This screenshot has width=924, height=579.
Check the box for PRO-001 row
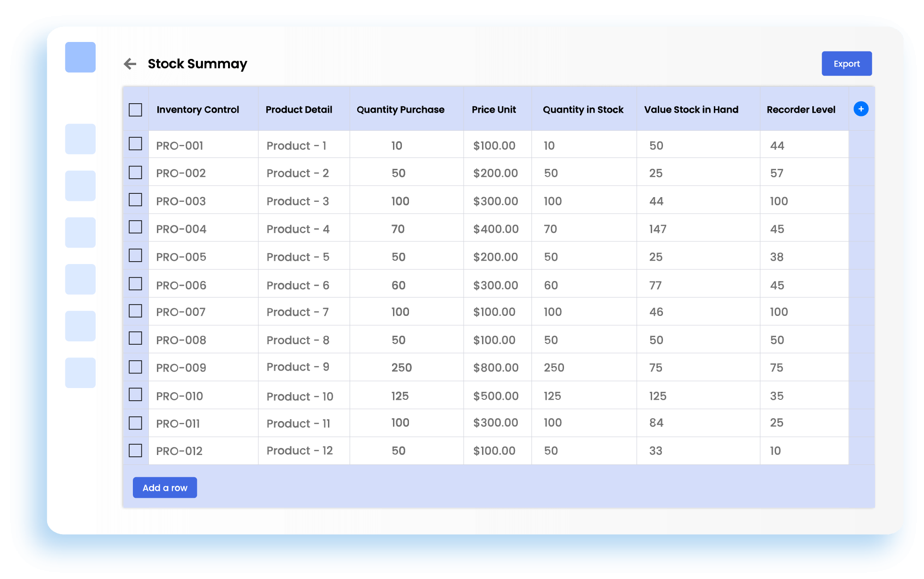[135, 144]
